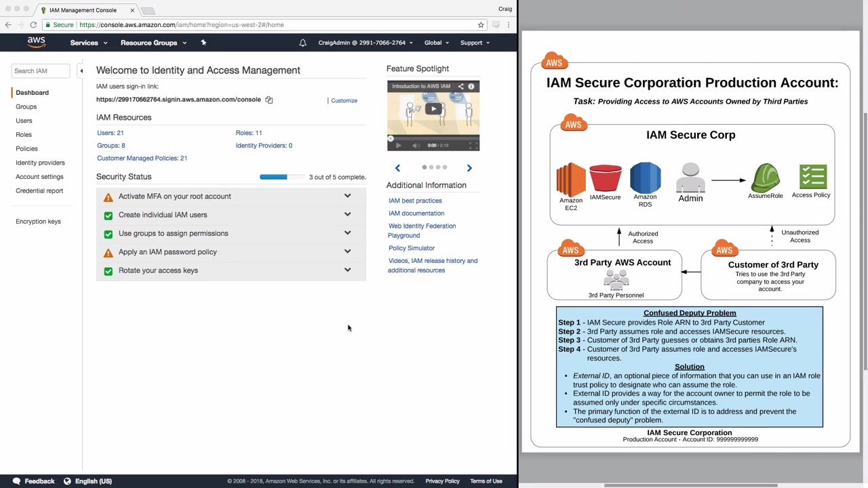This screenshot has width=868, height=488.
Task: Click the pin shortcut icon in navbar
Action: (x=203, y=43)
